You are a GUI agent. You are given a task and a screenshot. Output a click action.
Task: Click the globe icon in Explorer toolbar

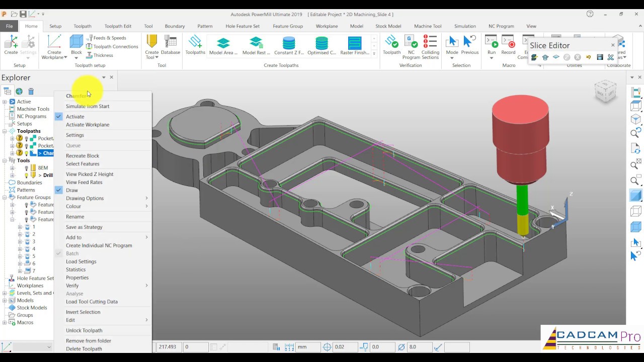(x=19, y=91)
